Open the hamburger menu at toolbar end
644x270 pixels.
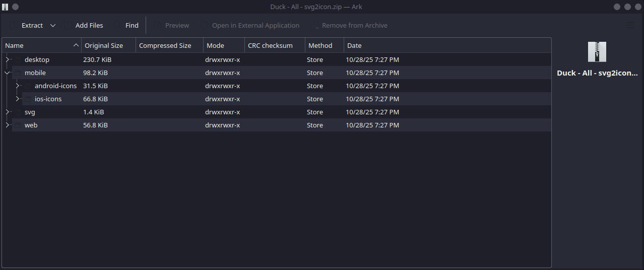click(x=630, y=25)
